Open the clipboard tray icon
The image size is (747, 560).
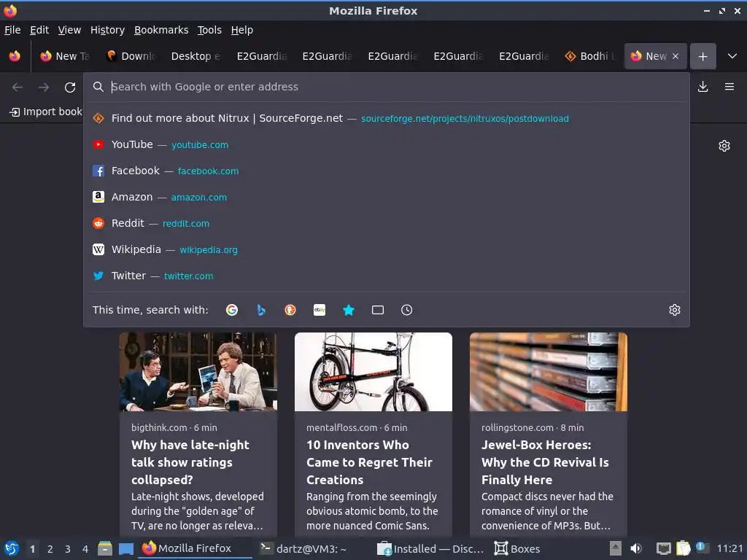point(683,548)
